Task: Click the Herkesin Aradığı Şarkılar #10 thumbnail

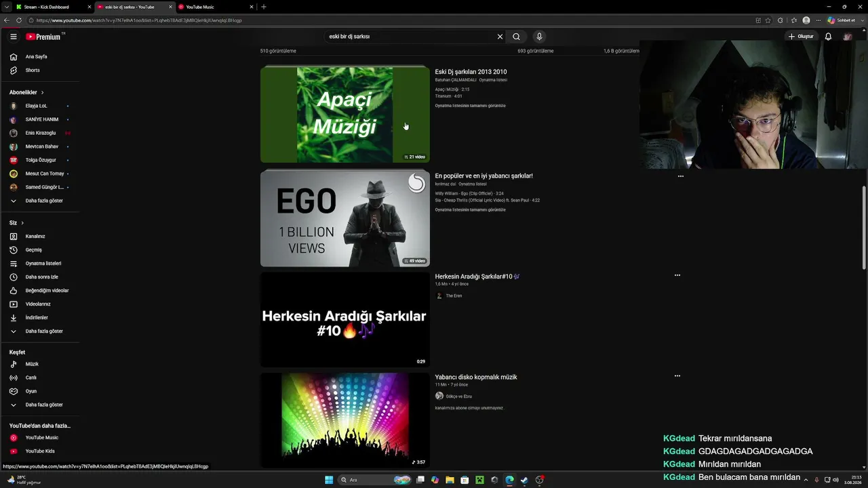Action: pyautogui.click(x=345, y=320)
